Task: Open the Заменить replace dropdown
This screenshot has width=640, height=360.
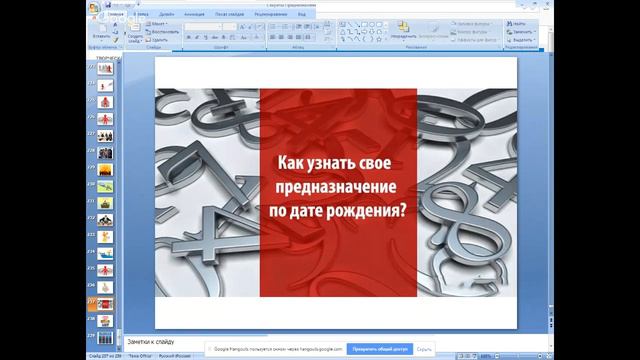Action: [521, 31]
